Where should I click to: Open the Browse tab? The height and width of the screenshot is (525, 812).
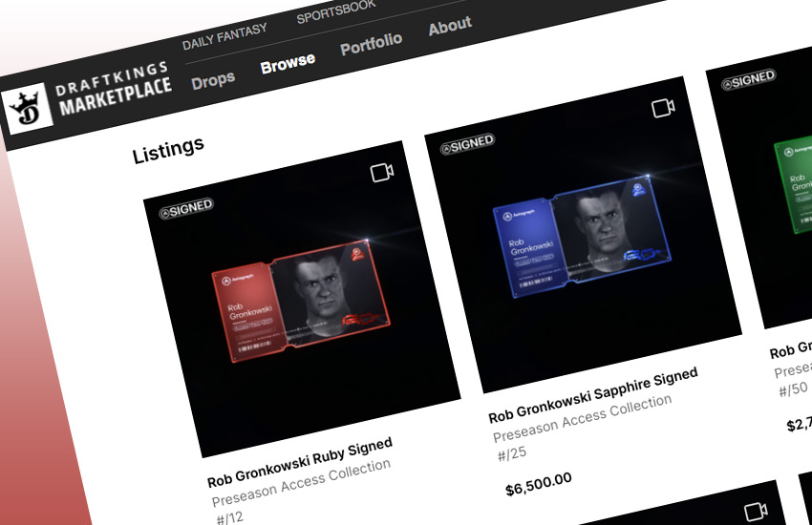point(288,63)
